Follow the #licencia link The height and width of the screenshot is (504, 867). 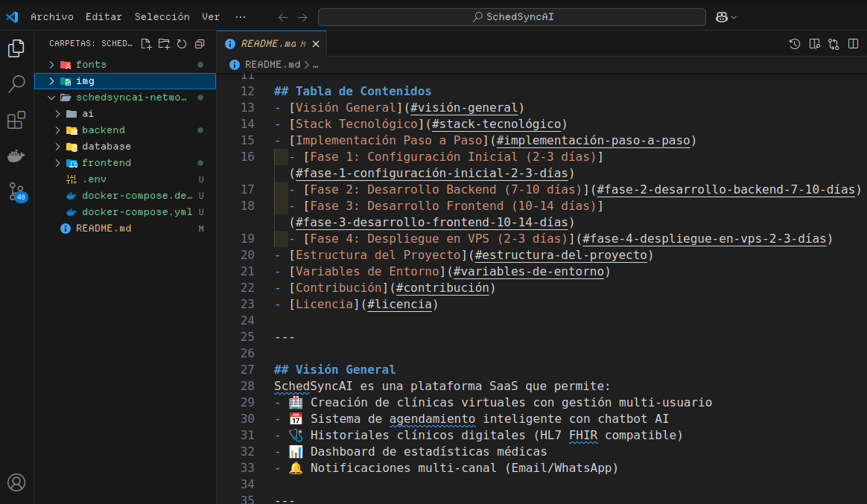399,304
